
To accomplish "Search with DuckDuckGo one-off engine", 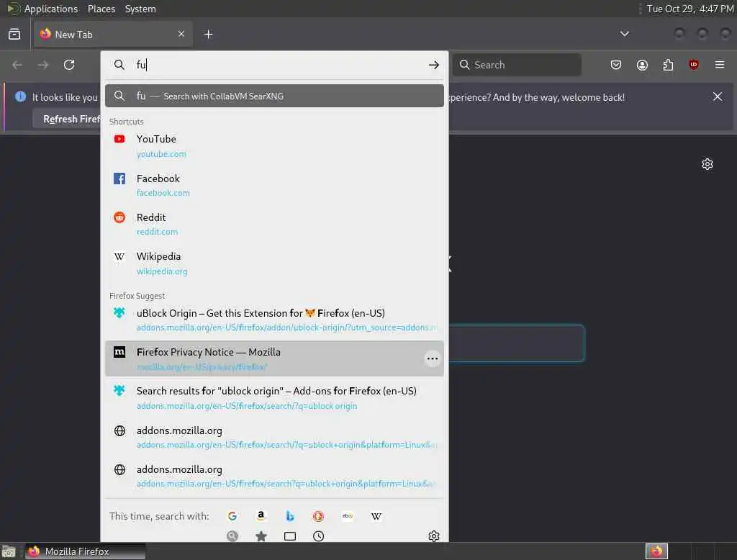I will (x=318, y=516).
